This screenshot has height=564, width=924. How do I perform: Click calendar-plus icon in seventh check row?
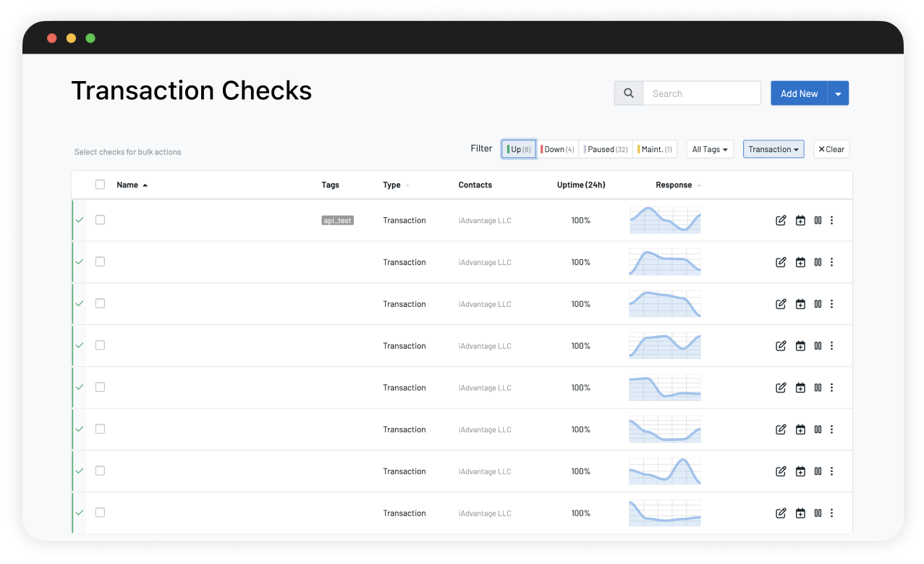point(800,471)
